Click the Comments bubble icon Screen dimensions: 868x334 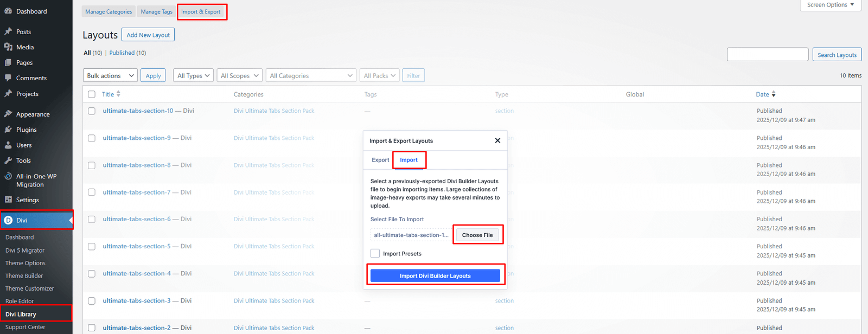click(8, 78)
